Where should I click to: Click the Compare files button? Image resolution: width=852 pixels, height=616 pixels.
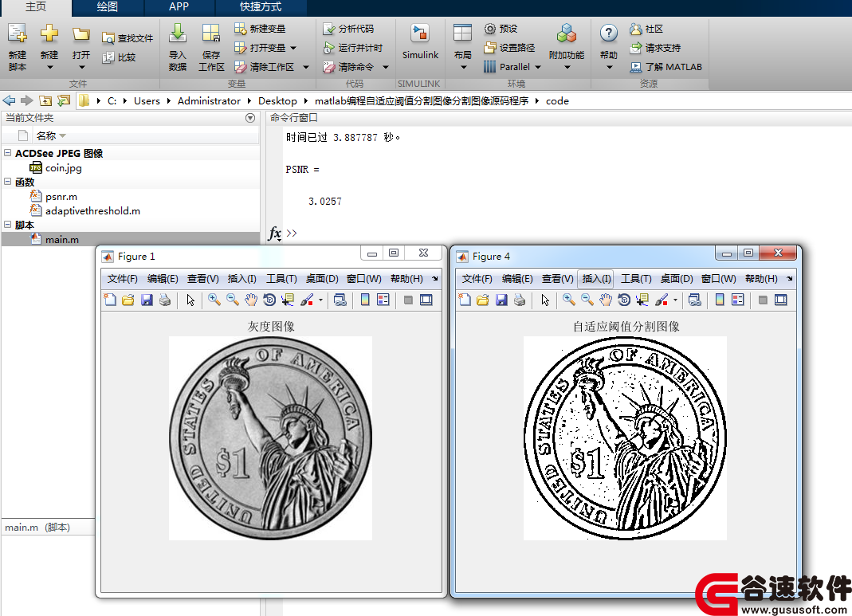[119, 57]
